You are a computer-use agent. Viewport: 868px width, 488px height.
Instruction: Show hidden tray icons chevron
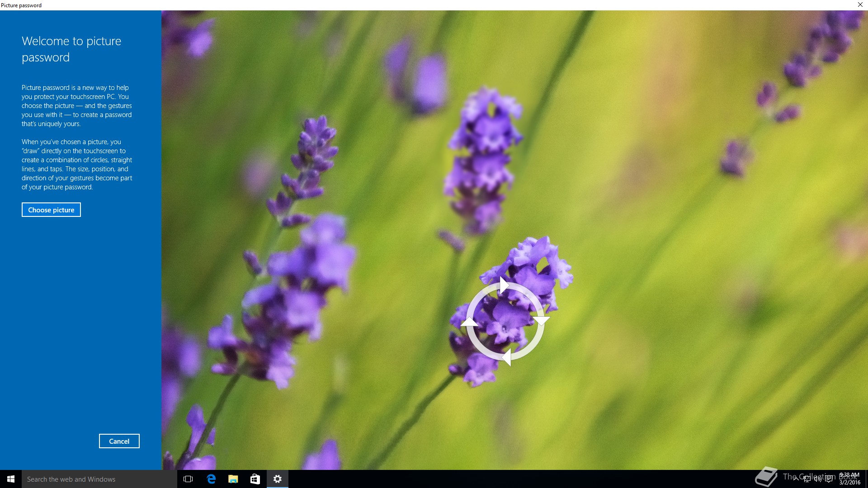(x=796, y=479)
